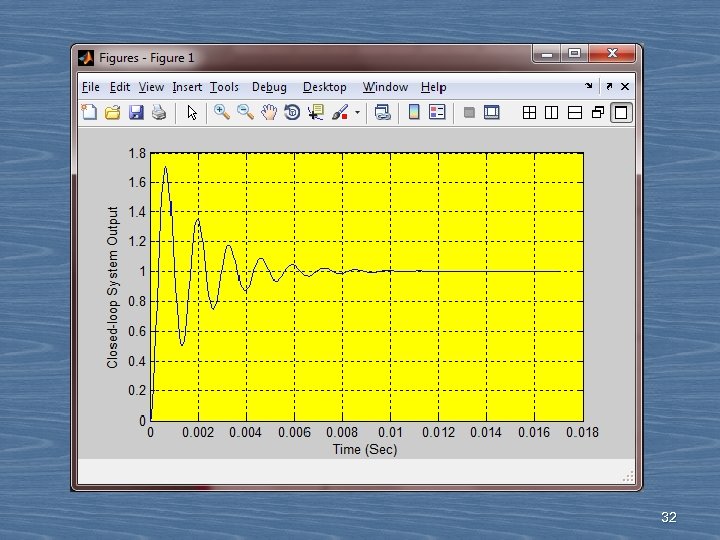The image size is (720, 540).
Task: Close the docked Figure 1 panel
Action: click(625, 86)
